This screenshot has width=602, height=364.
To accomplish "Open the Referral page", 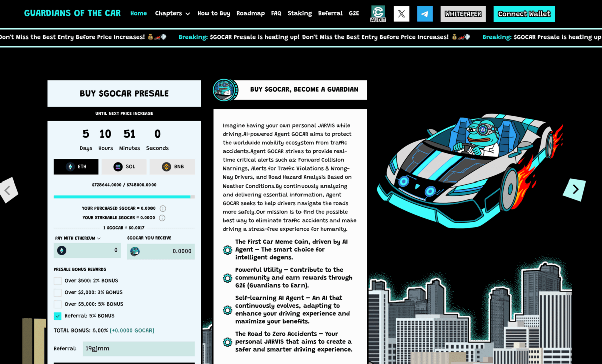I will point(330,13).
